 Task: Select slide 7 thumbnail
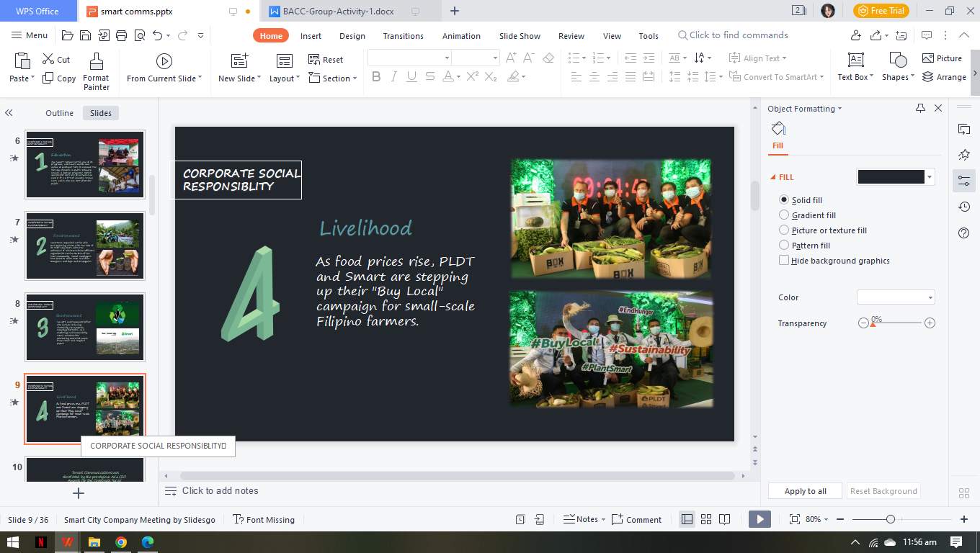[85, 246]
